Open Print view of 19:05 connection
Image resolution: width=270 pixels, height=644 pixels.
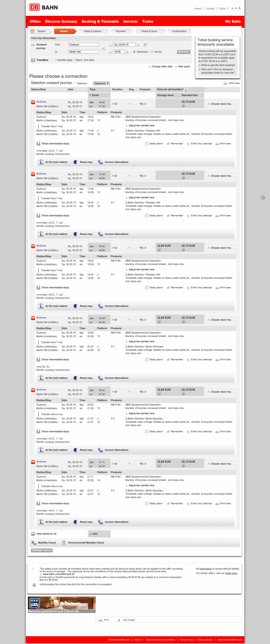coord(223,359)
